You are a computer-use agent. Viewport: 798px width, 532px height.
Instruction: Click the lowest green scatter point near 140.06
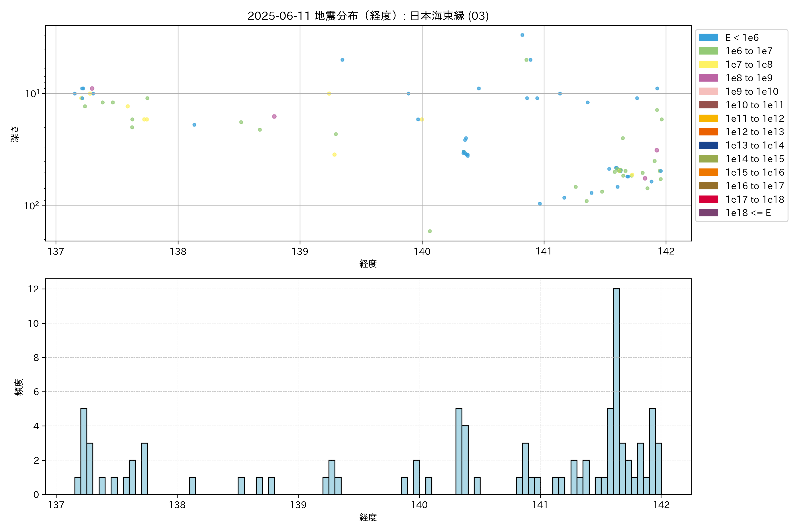click(430, 231)
